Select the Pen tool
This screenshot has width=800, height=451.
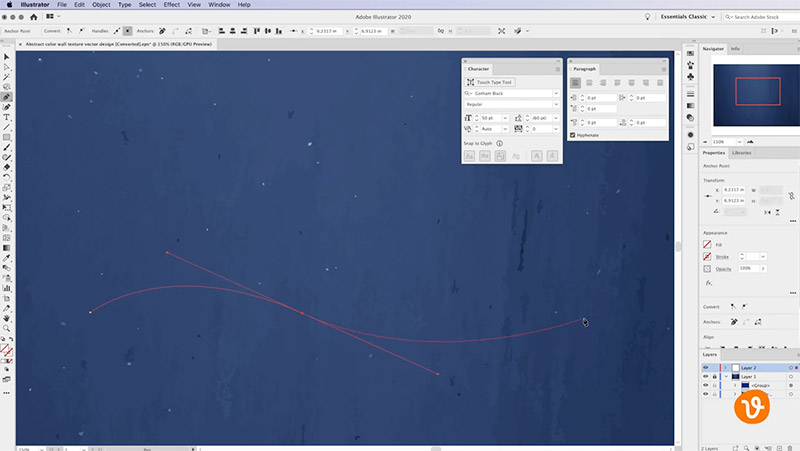point(7,97)
